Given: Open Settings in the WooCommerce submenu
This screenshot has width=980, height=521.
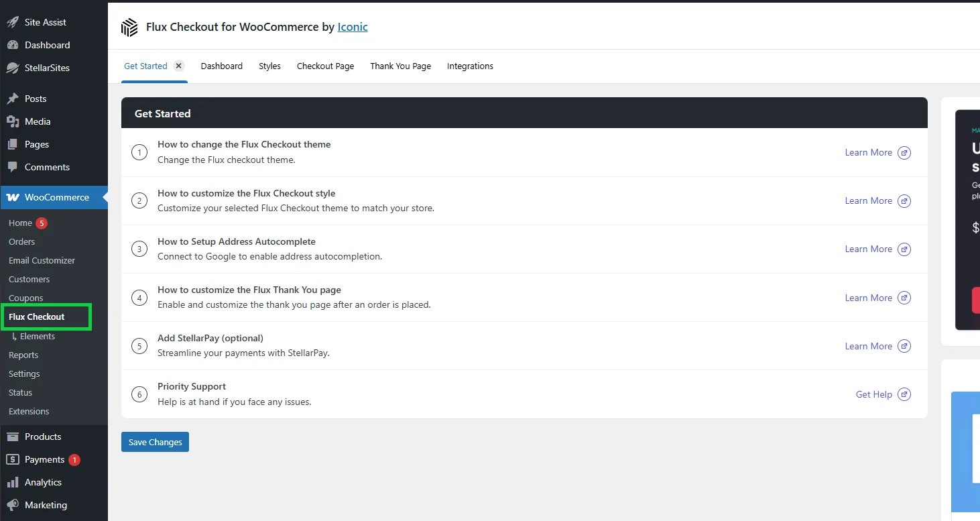Looking at the screenshot, I should (x=24, y=373).
